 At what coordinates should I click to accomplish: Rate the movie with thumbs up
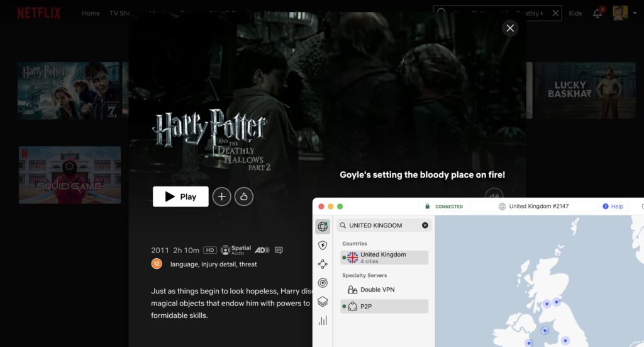244,196
